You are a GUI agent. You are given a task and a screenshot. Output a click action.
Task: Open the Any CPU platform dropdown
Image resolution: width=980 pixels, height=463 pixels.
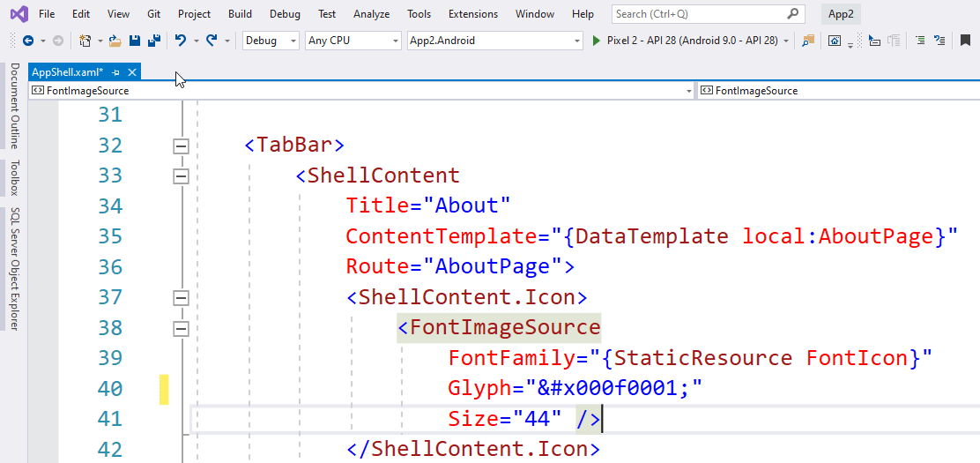coord(353,41)
